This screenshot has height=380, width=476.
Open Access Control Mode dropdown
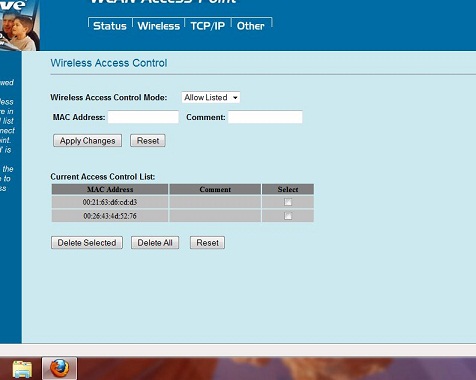pyautogui.click(x=211, y=97)
